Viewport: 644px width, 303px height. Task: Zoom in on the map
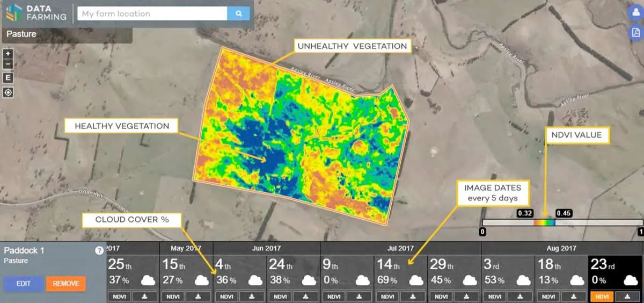(8, 54)
